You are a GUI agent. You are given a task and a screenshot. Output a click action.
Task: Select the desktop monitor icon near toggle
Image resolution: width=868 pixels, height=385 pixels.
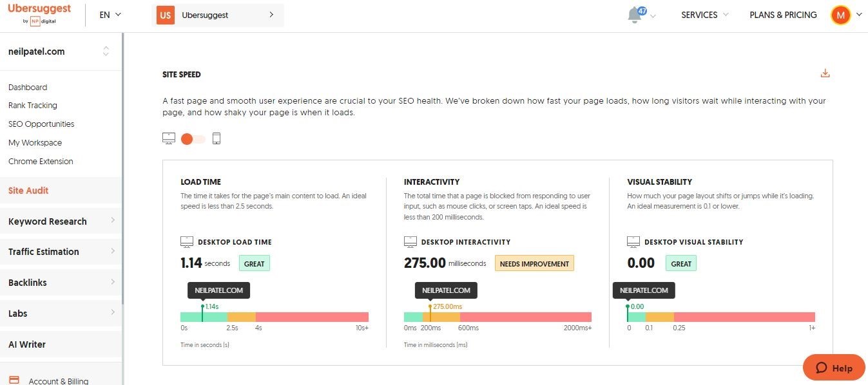coord(169,138)
